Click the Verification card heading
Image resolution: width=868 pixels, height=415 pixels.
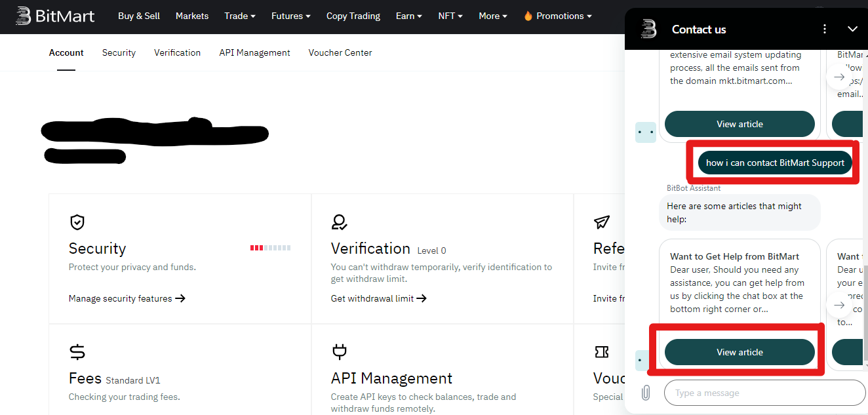pyautogui.click(x=370, y=248)
